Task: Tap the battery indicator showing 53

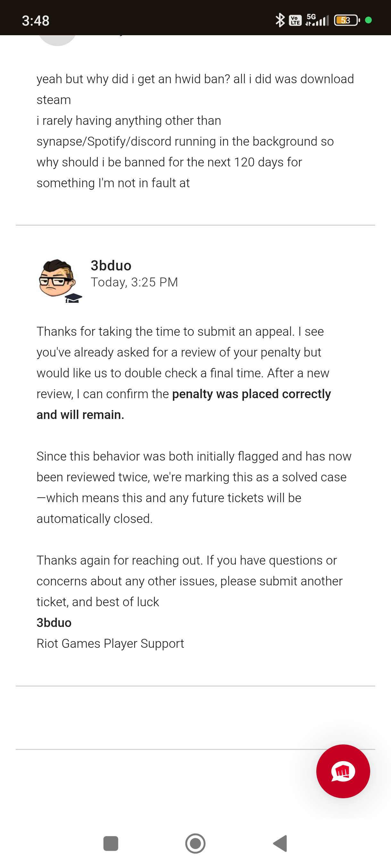Action: click(x=347, y=20)
